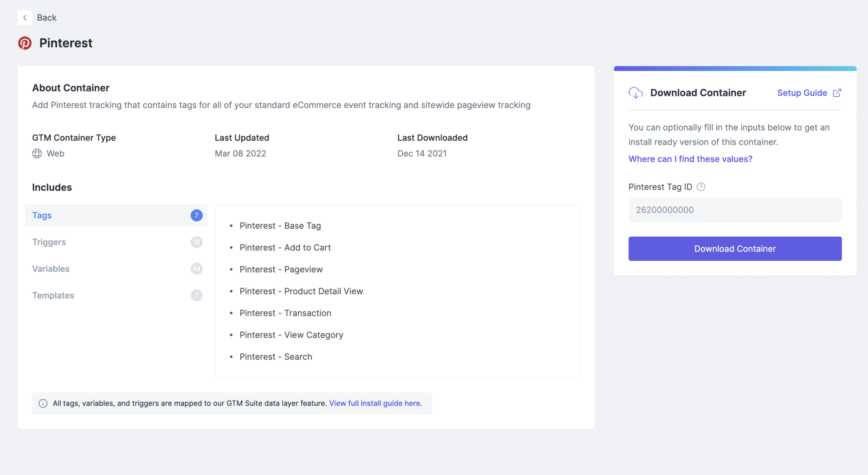Follow 'View full install guide here' link
This screenshot has height=475, width=868.
point(376,403)
